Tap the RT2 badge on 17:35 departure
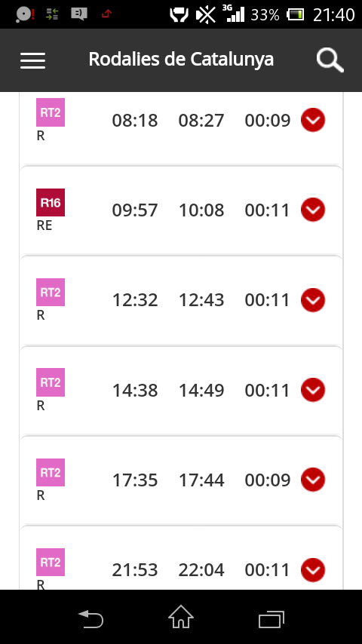362x644 pixels. tap(51, 472)
